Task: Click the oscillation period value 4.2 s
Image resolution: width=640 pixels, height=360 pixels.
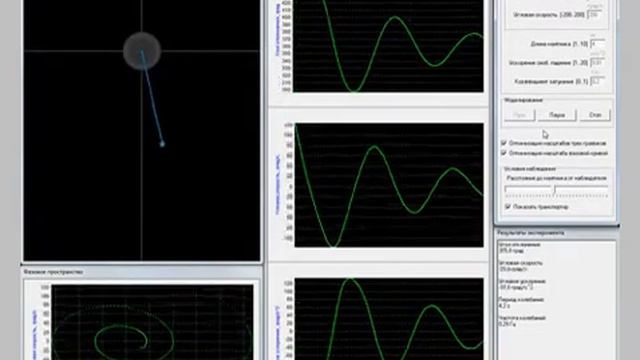Action: pyautogui.click(x=504, y=305)
